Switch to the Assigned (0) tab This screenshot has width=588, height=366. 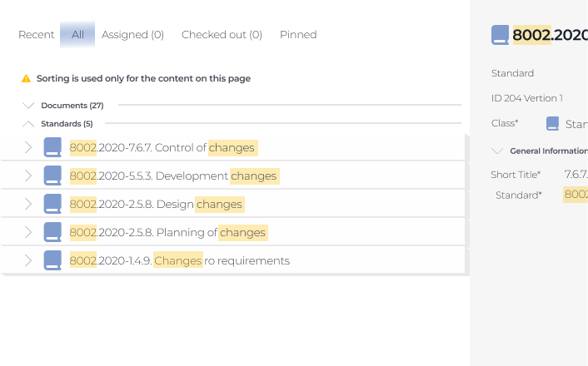(132, 35)
